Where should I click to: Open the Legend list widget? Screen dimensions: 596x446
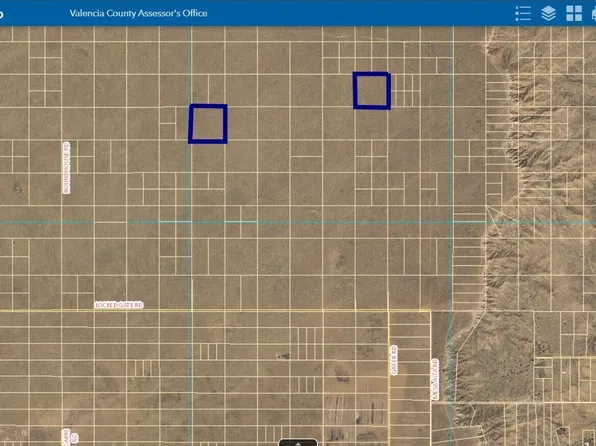[523, 13]
